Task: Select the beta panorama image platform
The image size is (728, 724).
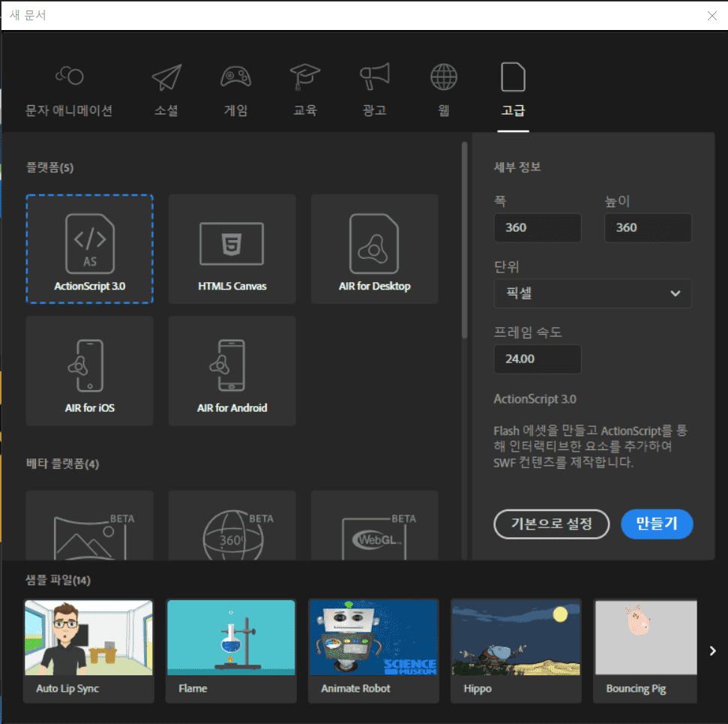Action: click(90, 526)
